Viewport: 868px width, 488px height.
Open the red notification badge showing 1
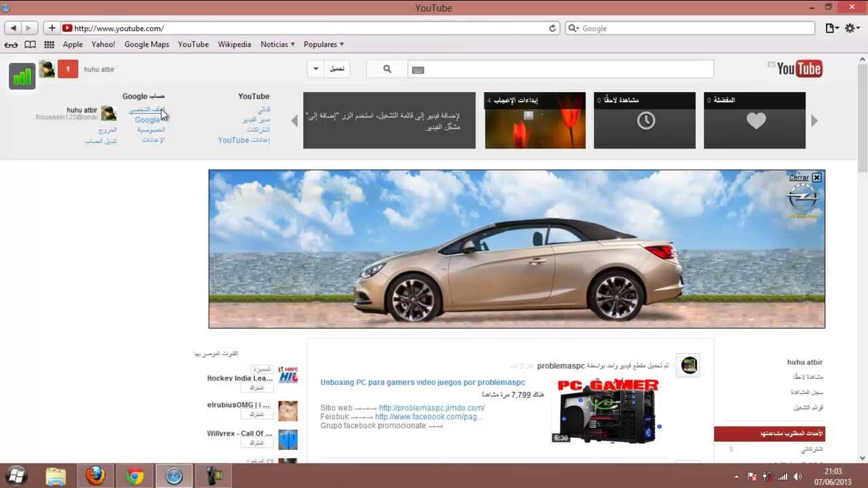coord(68,69)
